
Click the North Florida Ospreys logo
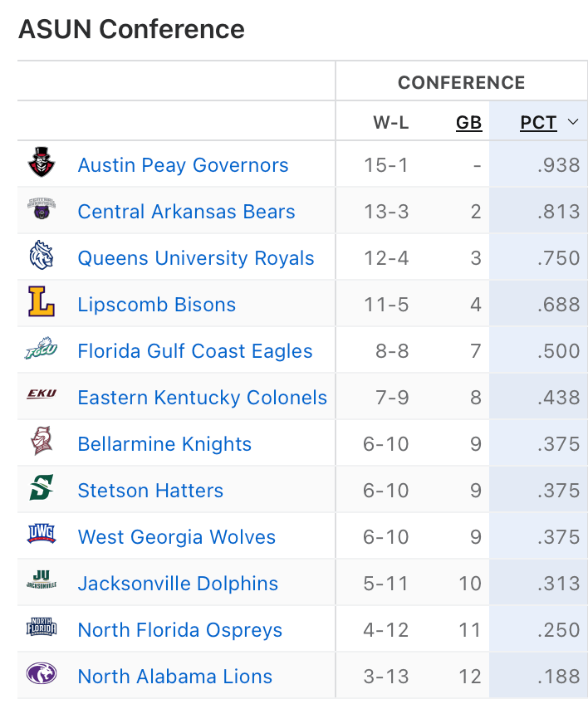pos(41,628)
